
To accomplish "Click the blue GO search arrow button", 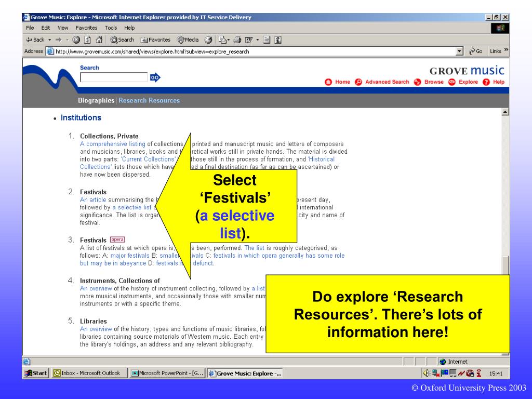I will point(155,77).
